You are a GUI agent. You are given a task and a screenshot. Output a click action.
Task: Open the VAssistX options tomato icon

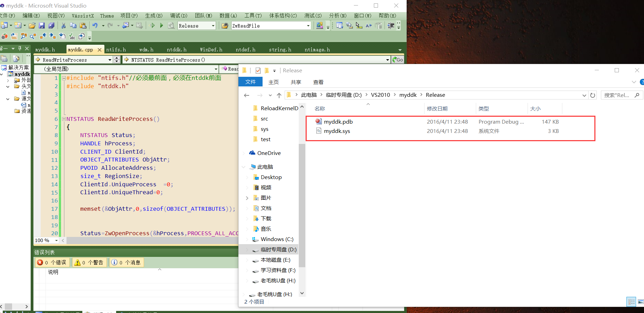(4, 36)
